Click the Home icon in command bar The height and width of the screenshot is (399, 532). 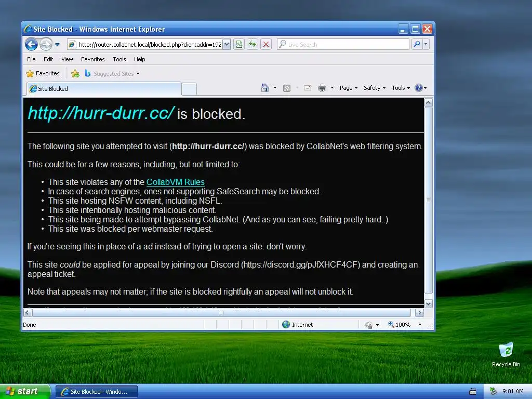[264, 88]
